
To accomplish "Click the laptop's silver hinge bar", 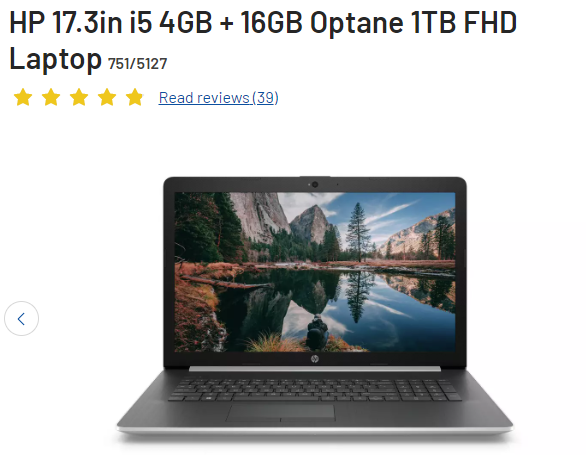I will [x=315, y=369].
